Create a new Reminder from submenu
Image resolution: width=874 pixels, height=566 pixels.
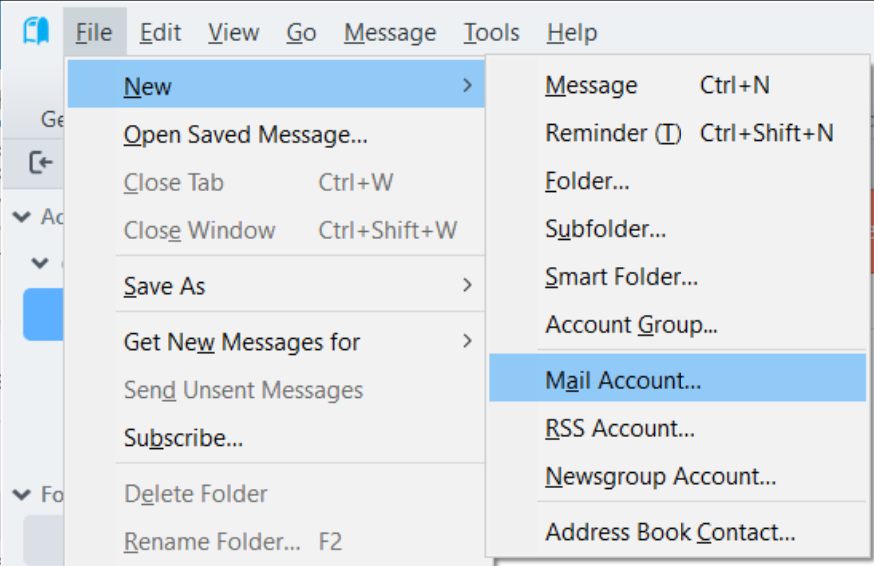[x=612, y=133]
